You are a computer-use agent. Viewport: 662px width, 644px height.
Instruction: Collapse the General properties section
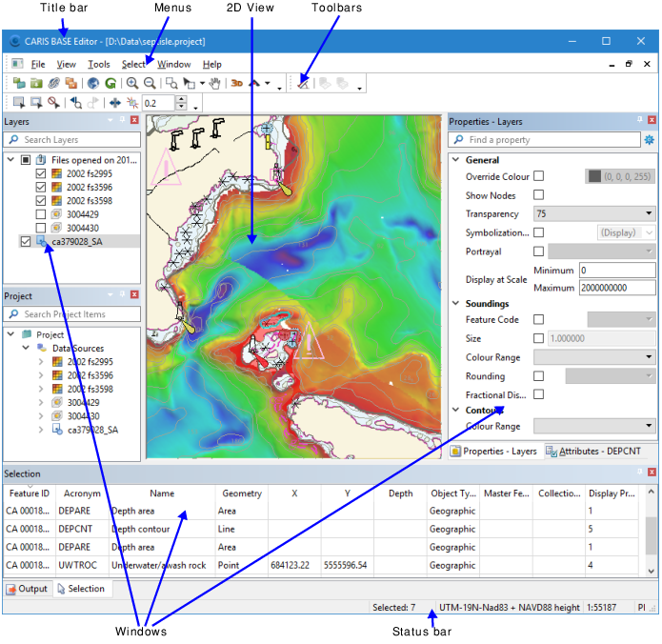[455, 160]
